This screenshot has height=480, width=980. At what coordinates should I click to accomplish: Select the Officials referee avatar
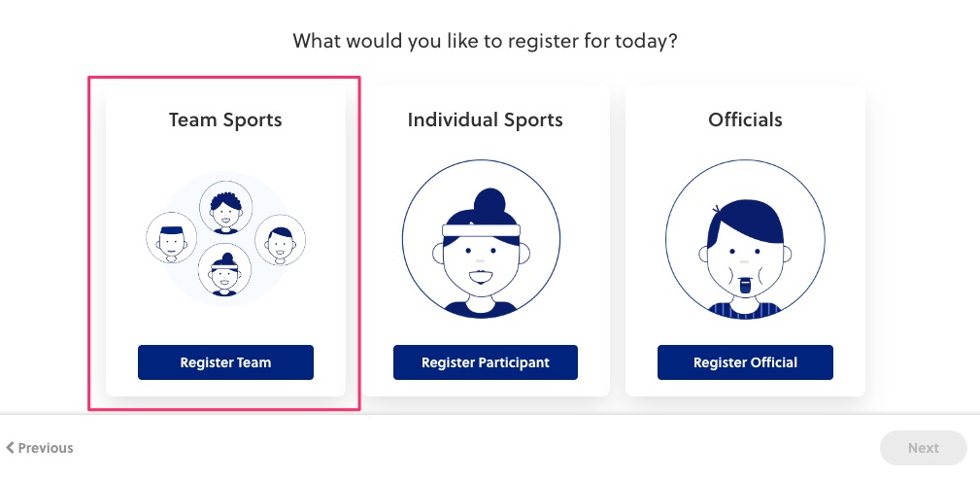(745, 240)
